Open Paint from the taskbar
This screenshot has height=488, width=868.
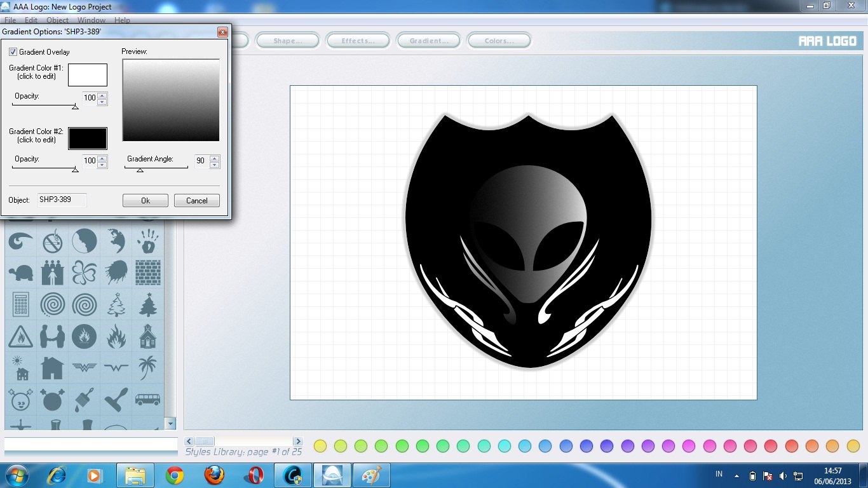pyautogui.click(x=372, y=475)
